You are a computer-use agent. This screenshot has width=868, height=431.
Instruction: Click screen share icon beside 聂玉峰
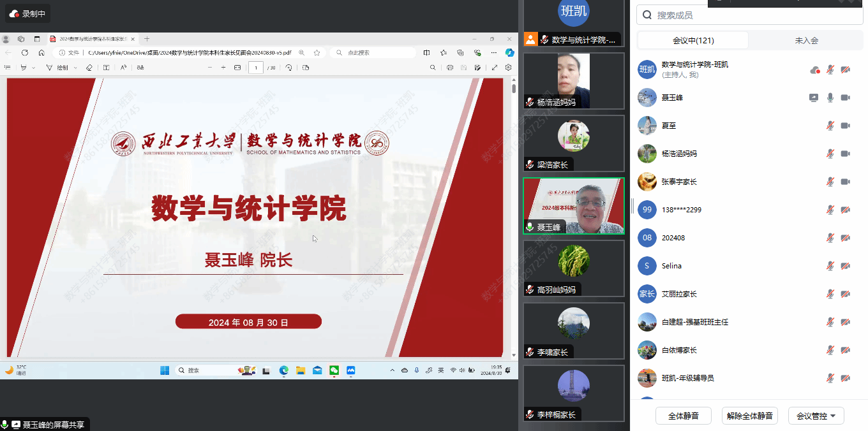[814, 98]
